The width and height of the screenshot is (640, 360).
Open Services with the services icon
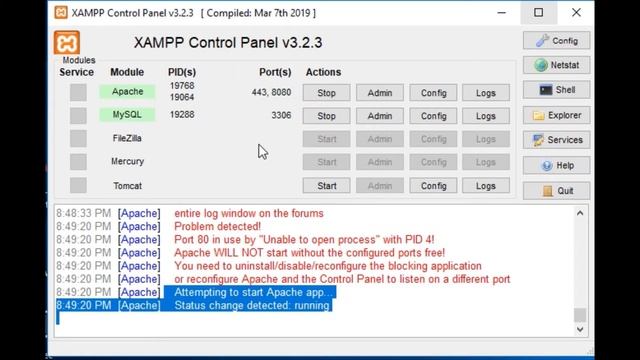pyautogui.click(x=556, y=140)
